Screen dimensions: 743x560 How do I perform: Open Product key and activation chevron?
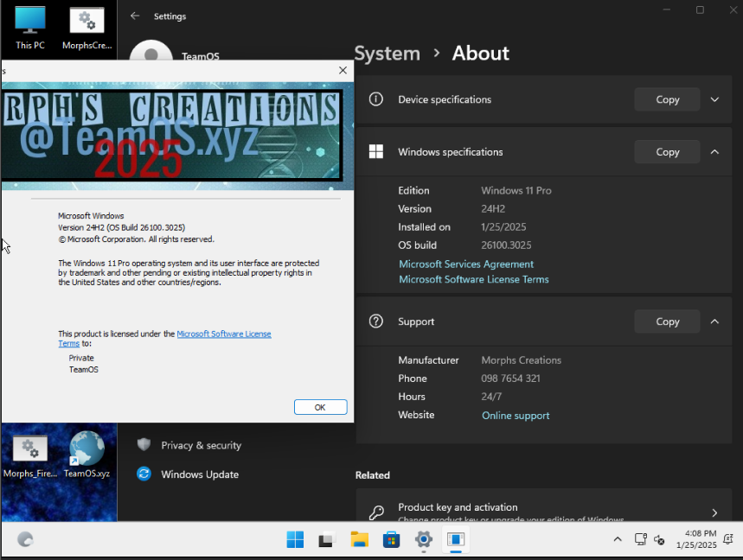[714, 512]
